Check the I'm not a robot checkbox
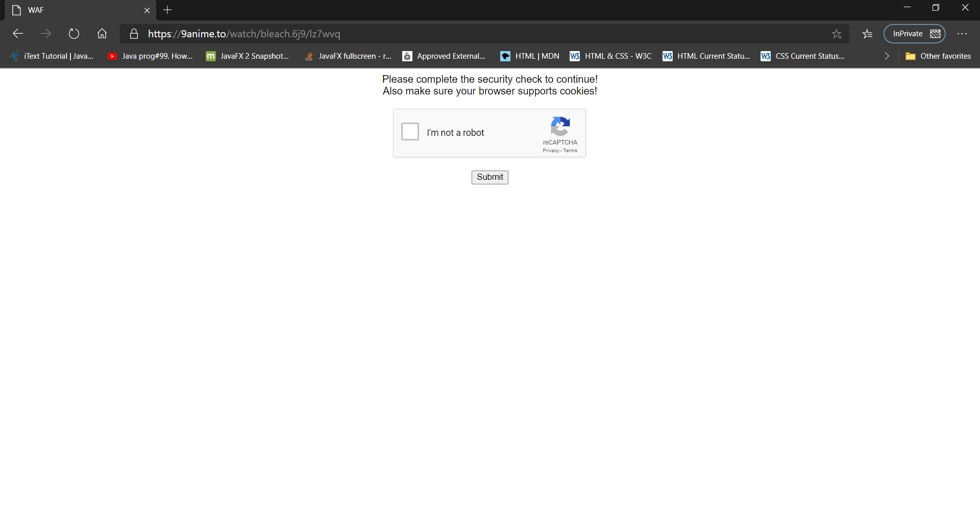Screen dimensions: 980x526 click(410, 132)
